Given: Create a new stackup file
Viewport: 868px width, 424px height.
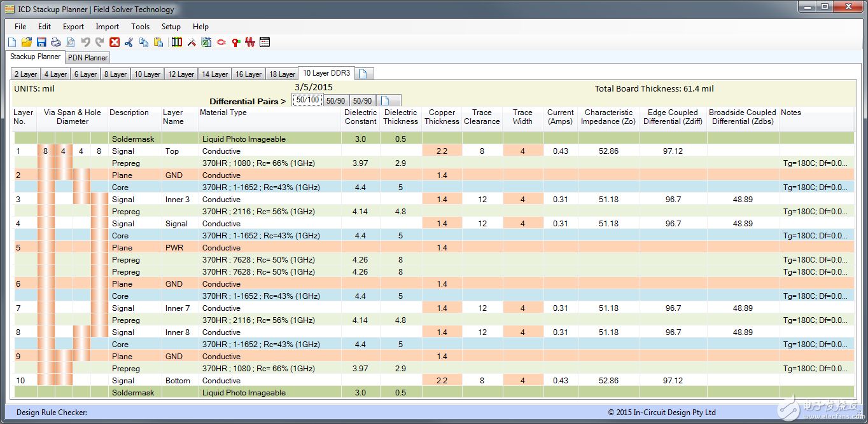Looking at the screenshot, I should (12, 43).
